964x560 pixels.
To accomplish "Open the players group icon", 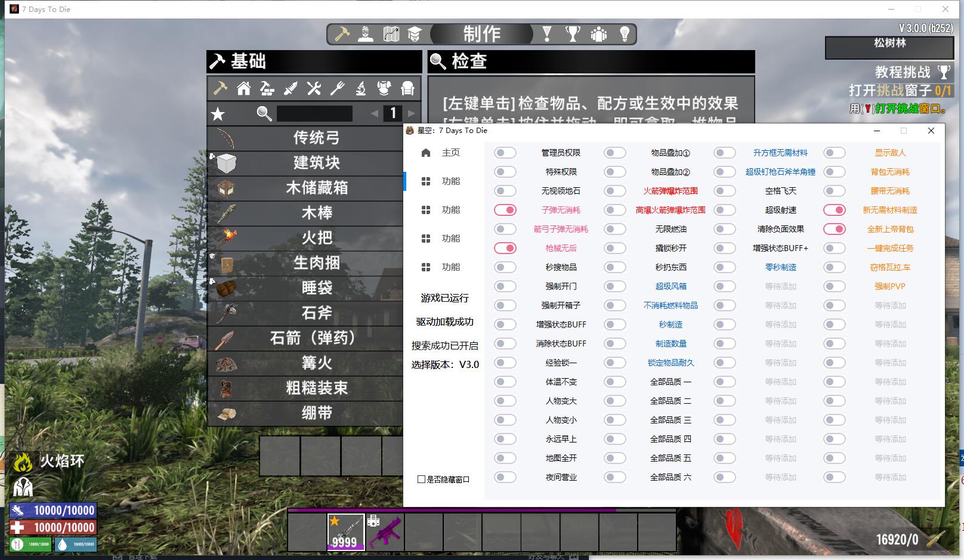I will [x=598, y=34].
